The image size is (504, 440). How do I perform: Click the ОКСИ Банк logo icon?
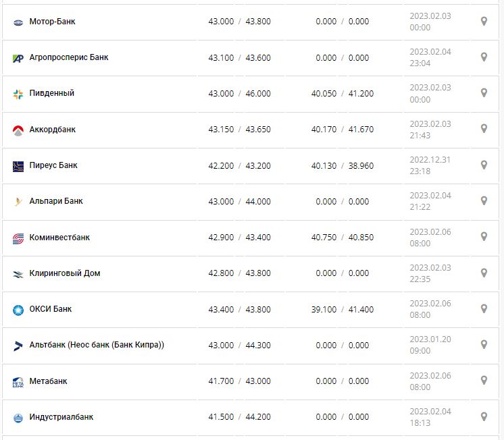18,310
